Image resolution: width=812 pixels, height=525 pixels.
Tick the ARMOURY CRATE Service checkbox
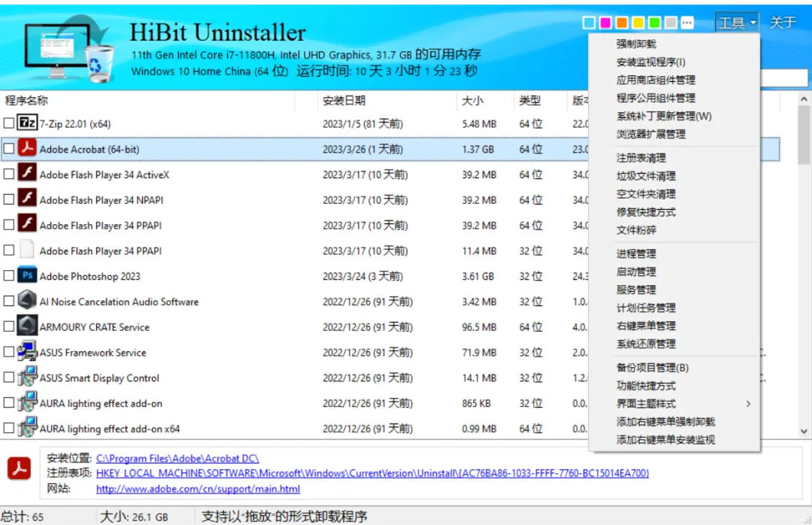pos(9,326)
